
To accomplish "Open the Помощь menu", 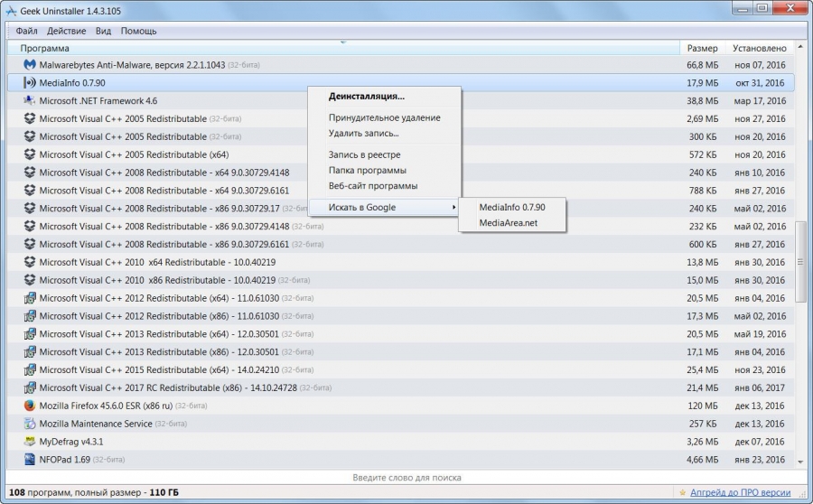I will (138, 31).
